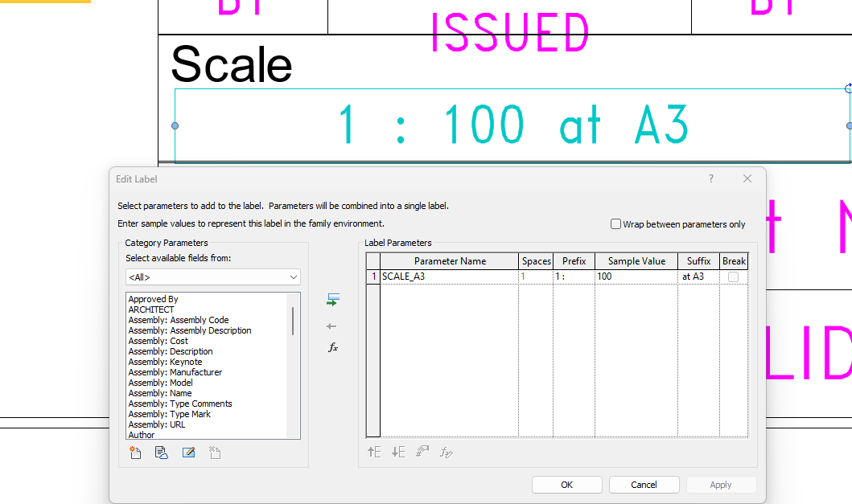Click the Apply button

point(721,485)
